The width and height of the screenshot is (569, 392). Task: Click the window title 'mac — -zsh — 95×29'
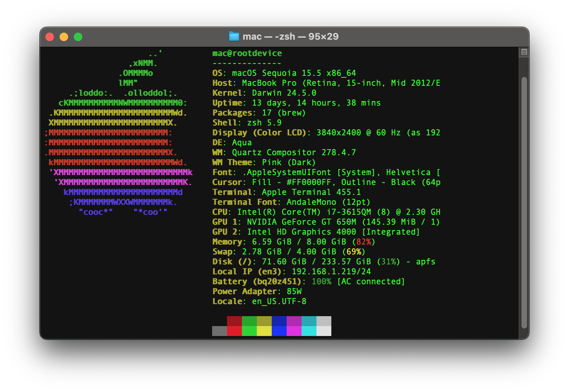coord(291,37)
